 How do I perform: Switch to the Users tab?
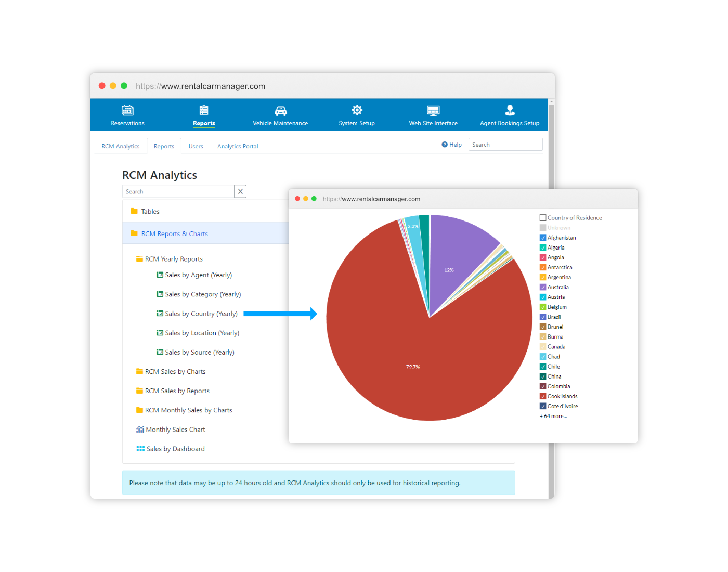tap(196, 146)
